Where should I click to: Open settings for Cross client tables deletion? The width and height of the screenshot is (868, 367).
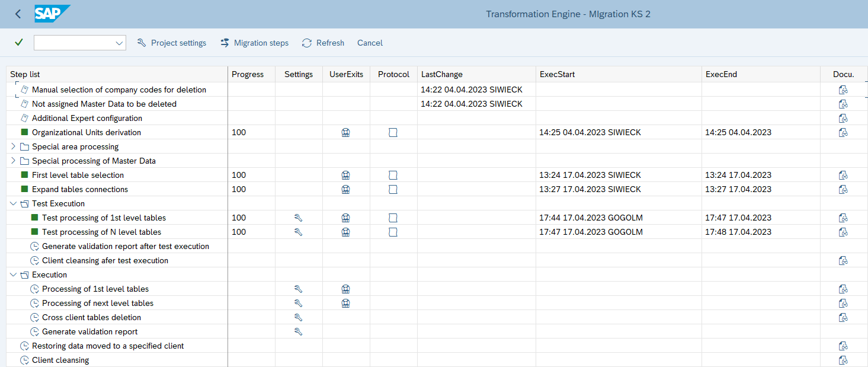(x=299, y=318)
